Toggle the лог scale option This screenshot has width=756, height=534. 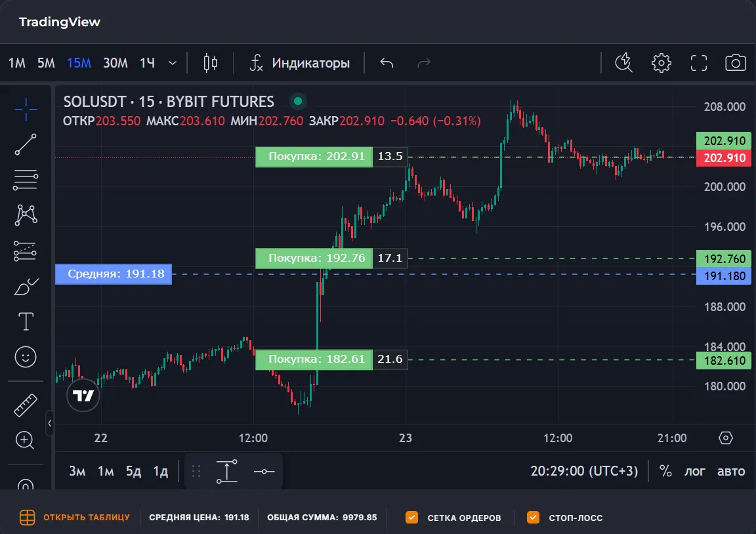click(x=695, y=471)
